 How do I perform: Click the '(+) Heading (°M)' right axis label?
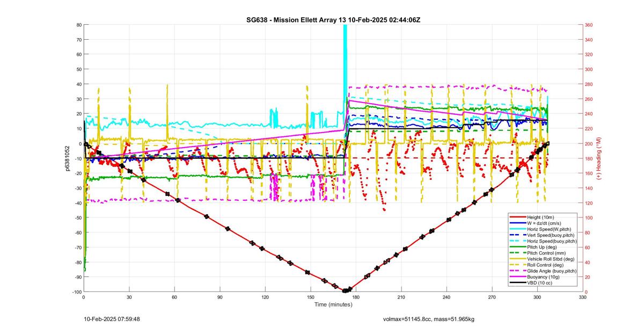coord(599,158)
